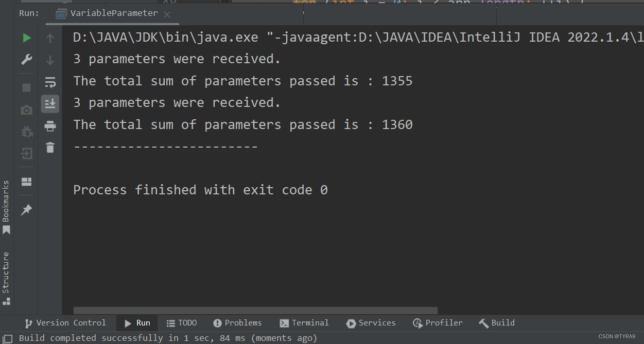
Task: Print the console output
Action: (50, 126)
